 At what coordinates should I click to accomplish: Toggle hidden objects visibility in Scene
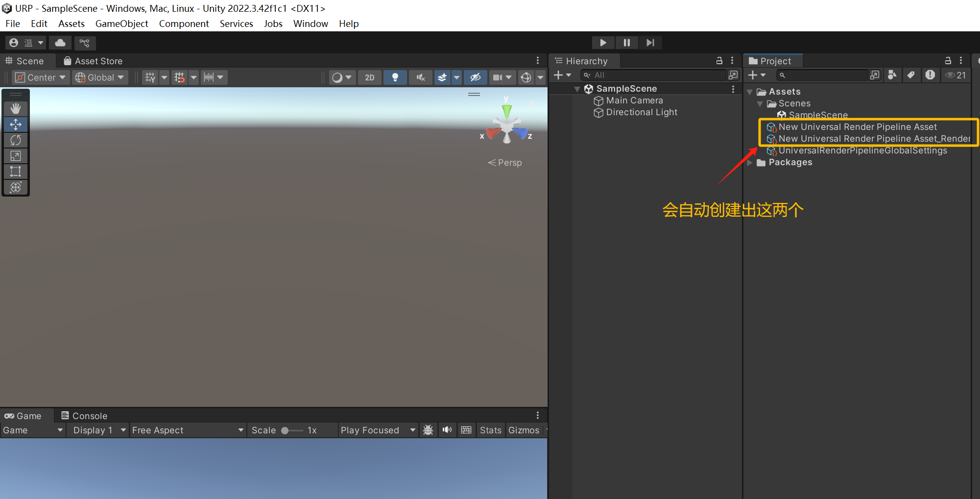click(475, 77)
